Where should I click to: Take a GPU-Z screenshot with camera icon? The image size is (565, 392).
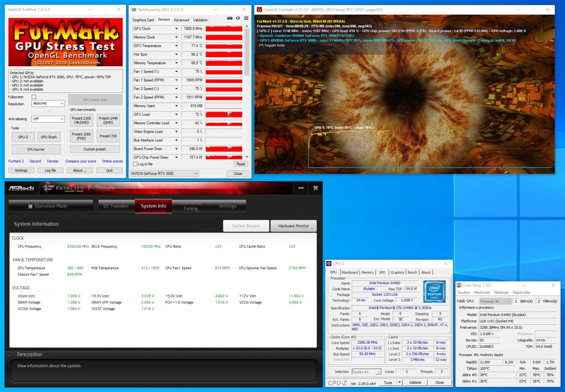[230, 18]
